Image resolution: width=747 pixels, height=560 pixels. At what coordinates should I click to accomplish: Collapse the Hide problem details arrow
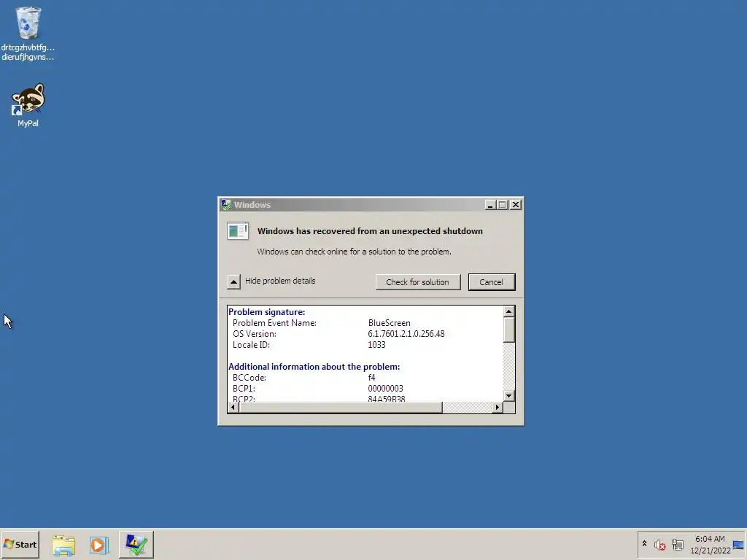[x=233, y=281]
